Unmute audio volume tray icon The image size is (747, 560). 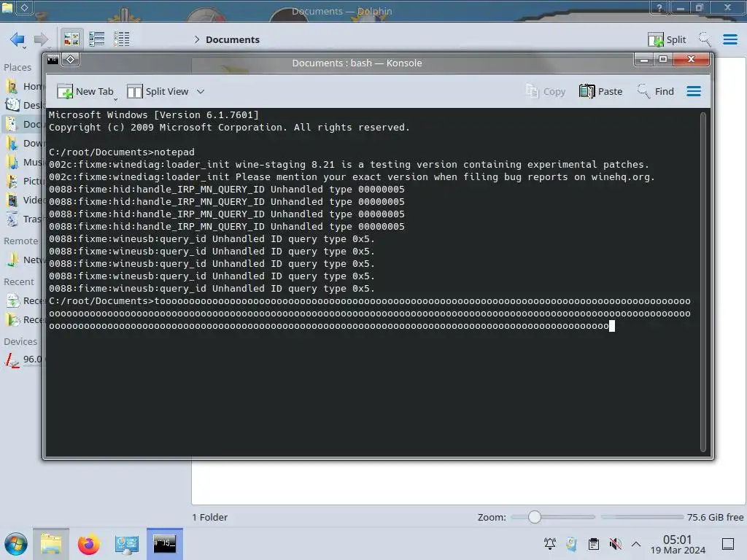tap(616, 543)
